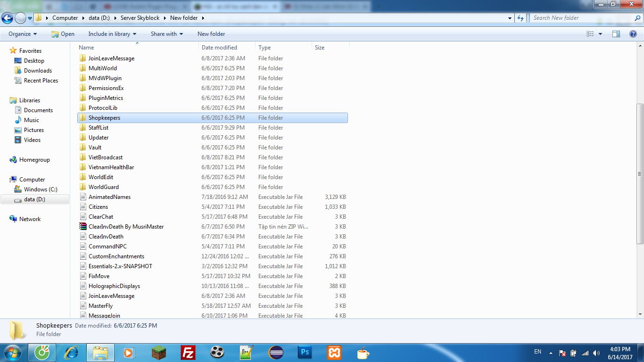Select Music under Libraries

(32, 120)
